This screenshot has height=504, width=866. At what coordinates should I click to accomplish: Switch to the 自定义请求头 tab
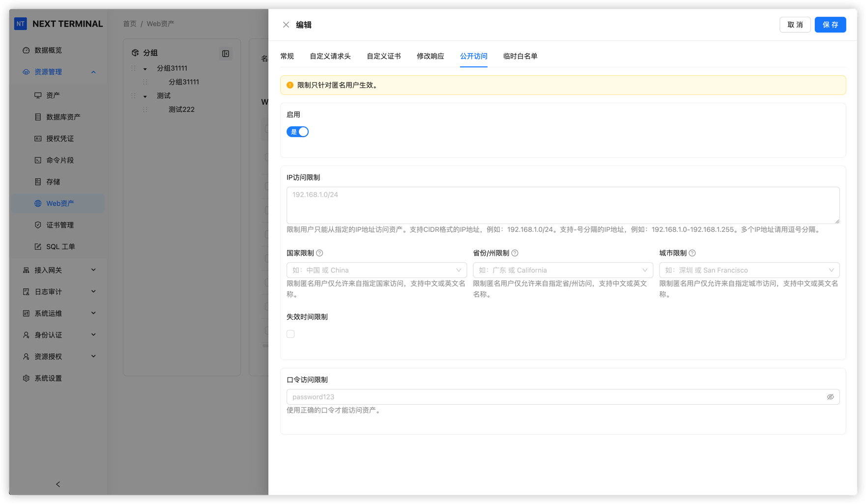coord(330,56)
